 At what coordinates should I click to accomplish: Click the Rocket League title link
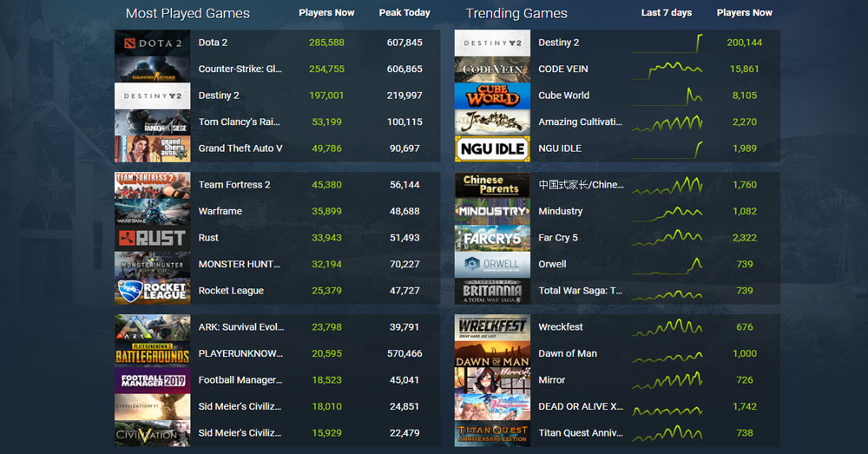231,291
